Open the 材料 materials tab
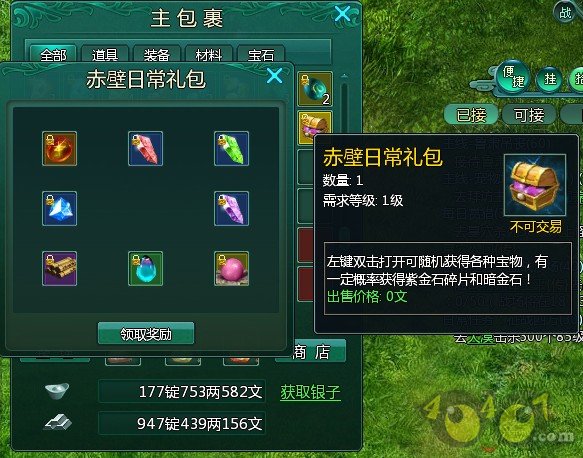 click(209, 54)
